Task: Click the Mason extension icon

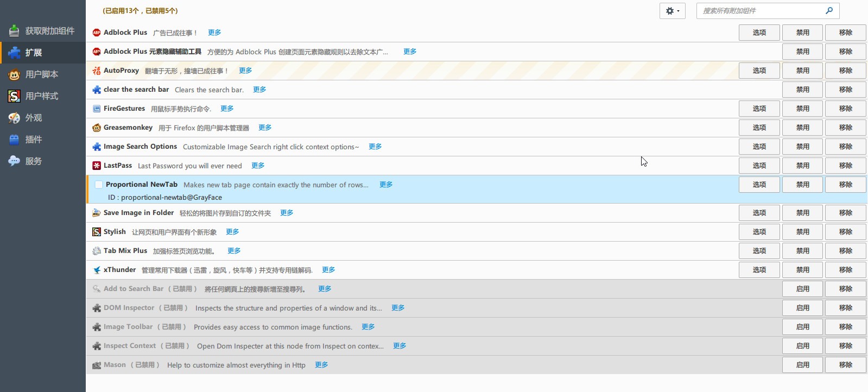Action: pos(97,365)
